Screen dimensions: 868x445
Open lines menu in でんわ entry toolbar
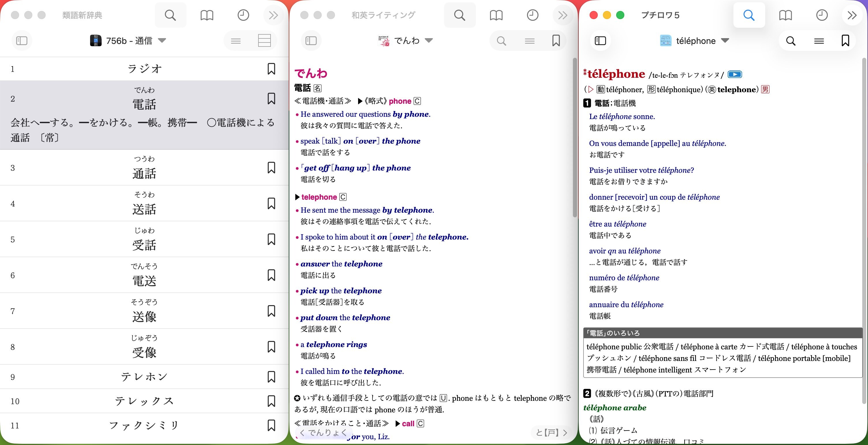pos(529,41)
